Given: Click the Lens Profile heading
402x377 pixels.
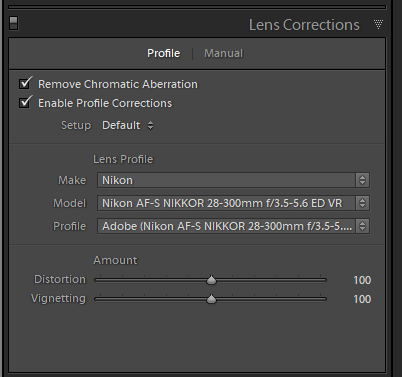Looking at the screenshot, I should pyautogui.click(x=123, y=159).
